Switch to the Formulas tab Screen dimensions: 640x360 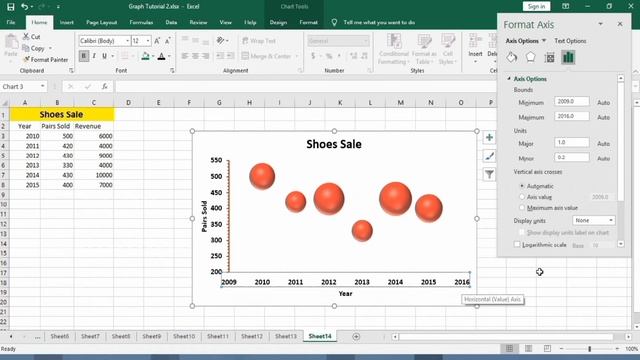(141, 22)
